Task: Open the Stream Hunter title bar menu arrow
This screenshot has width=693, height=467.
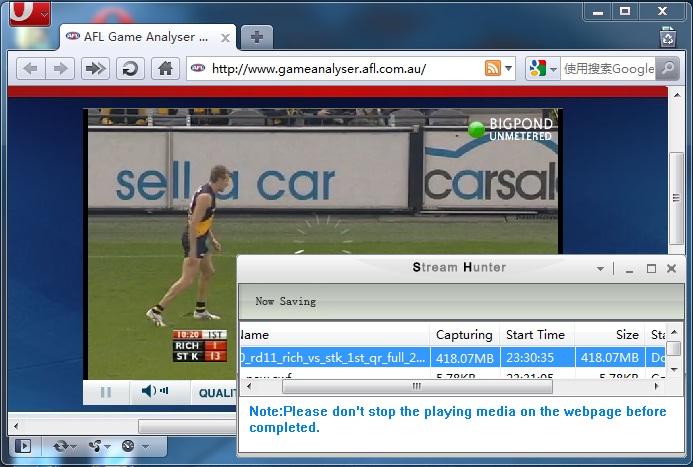Action: 600,269
